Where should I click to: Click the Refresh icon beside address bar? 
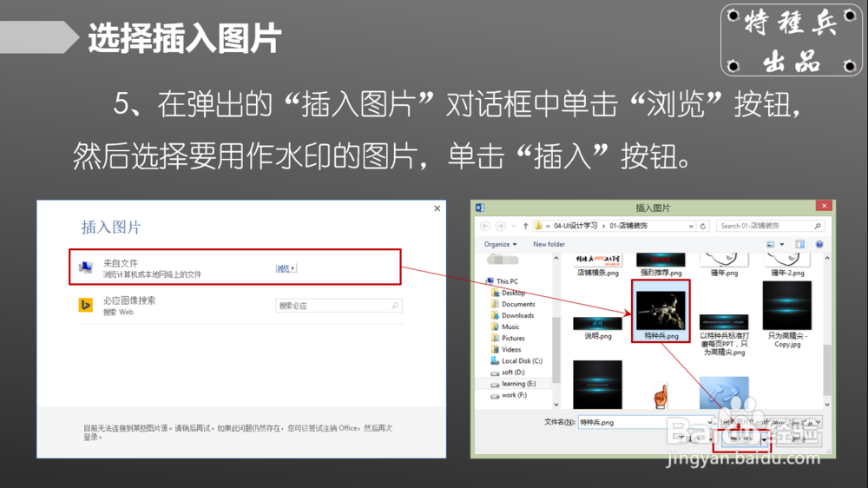[703, 226]
